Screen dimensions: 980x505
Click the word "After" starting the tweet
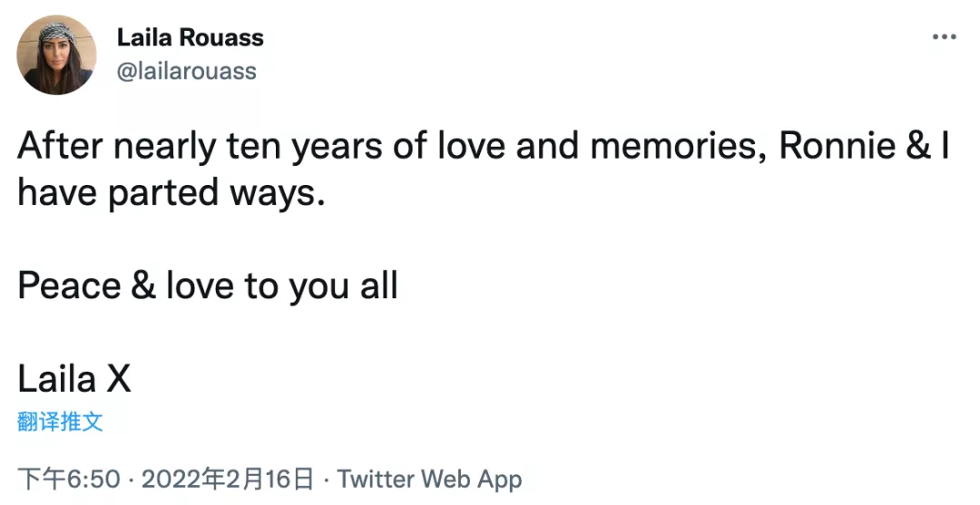point(60,146)
